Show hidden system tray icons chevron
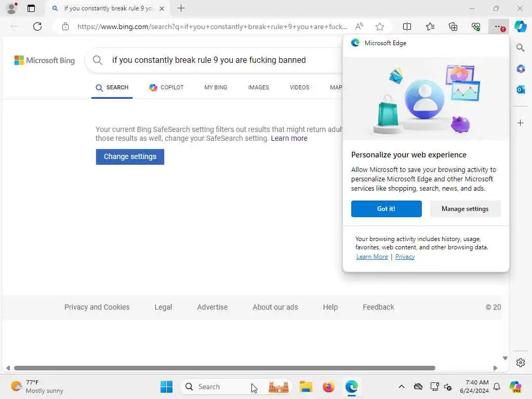Viewport: 532px width, 399px height. [402, 387]
